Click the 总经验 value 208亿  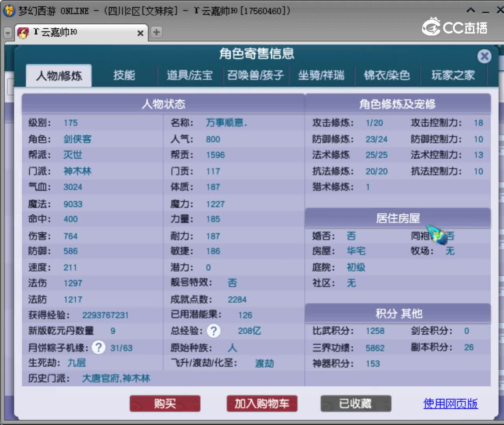pos(249,331)
